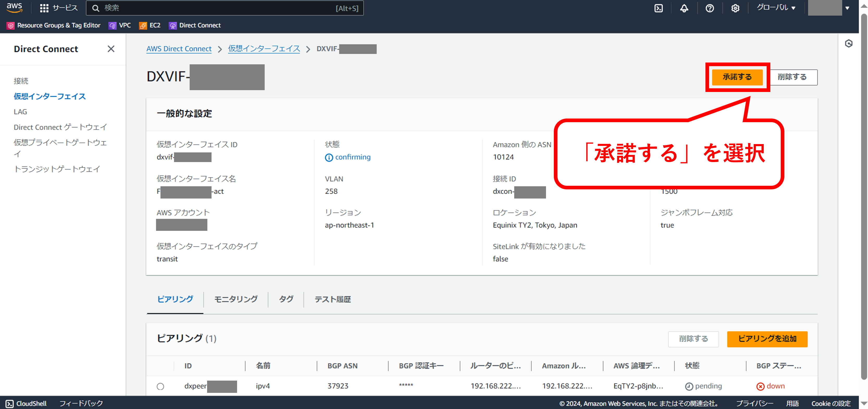The height and width of the screenshot is (409, 868).
Task: Open the 用語 footer link
Action: pyautogui.click(x=792, y=404)
